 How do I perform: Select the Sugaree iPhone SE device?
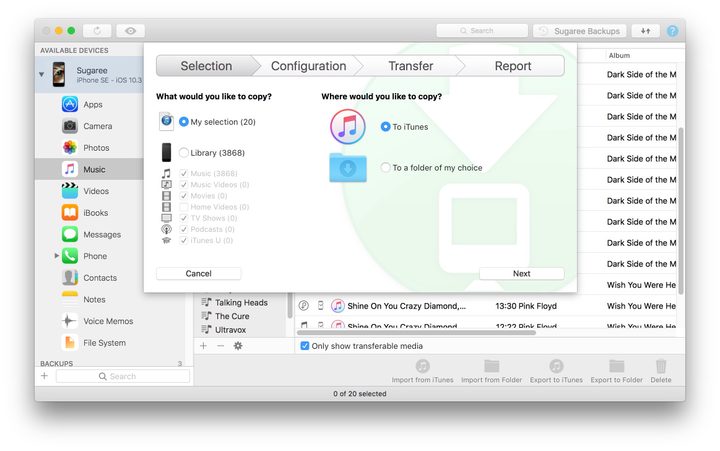(90, 74)
